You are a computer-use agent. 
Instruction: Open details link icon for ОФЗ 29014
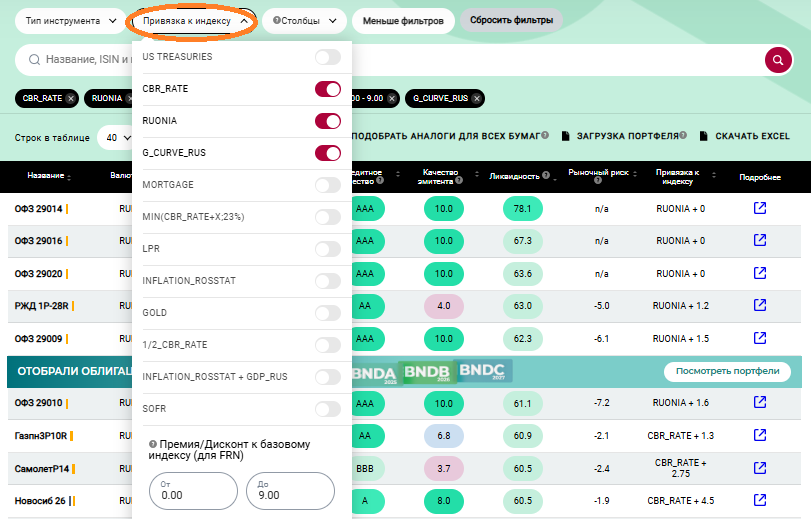click(759, 209)
